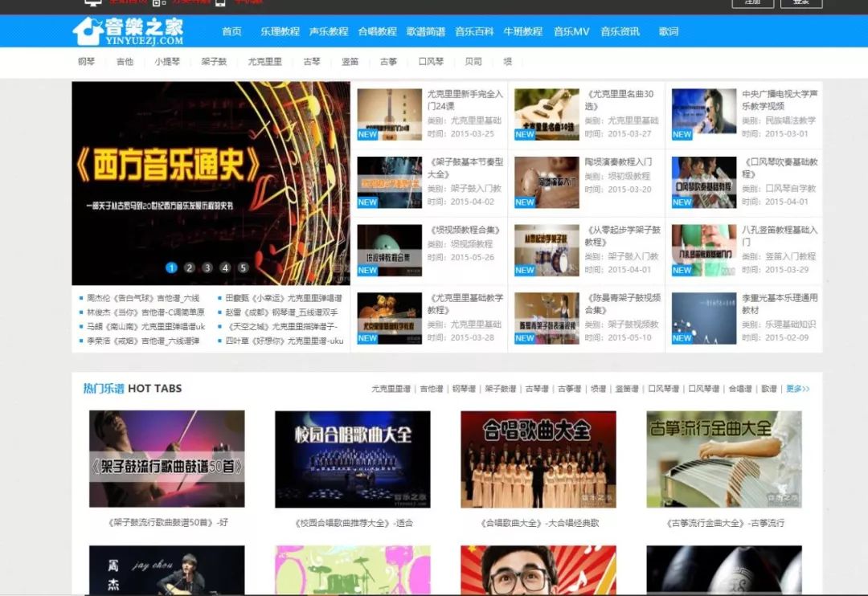Screen dimensions: 868x596
Task: Click the NEW badge on 中央广播电视大学声乐教学视频
Action: (x=682, y=134)
